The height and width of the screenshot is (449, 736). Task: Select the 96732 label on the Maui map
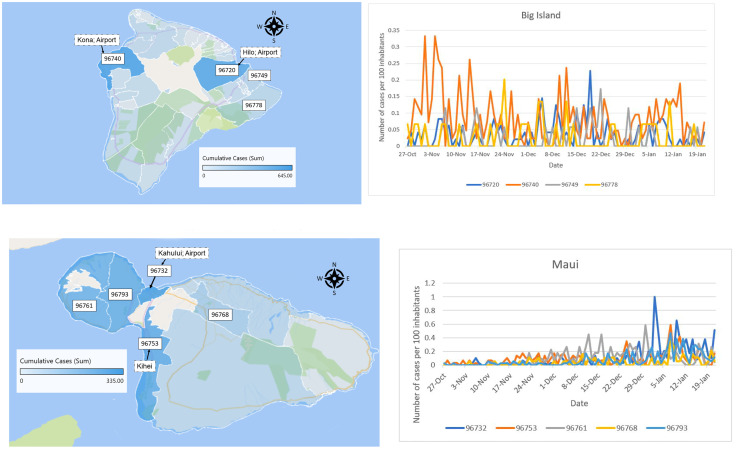click(159, 271)
